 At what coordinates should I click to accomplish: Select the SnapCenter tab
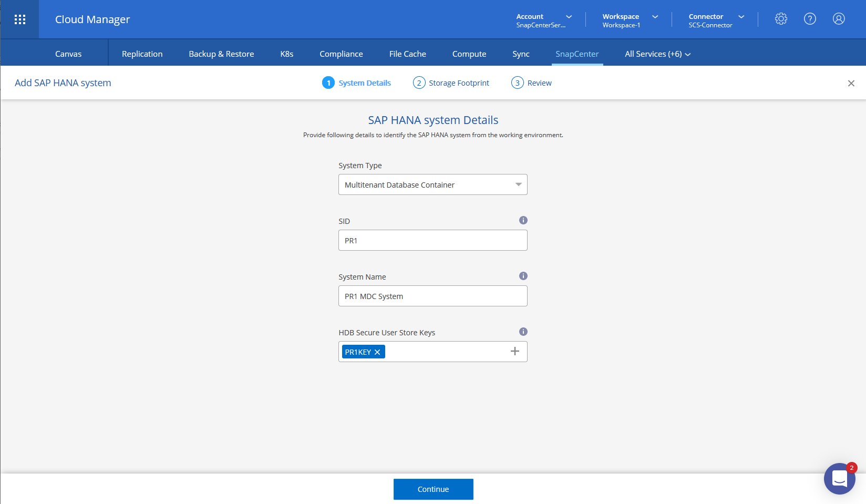577,54
